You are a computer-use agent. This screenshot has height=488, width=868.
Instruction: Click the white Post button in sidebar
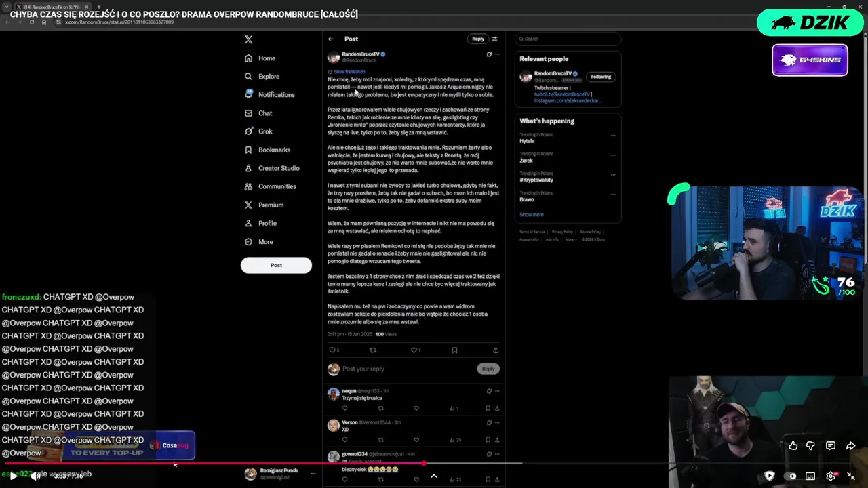[x=276, y=265]
